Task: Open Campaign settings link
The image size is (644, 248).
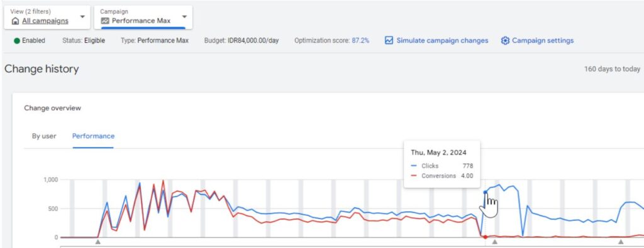Action: [543, 41]
